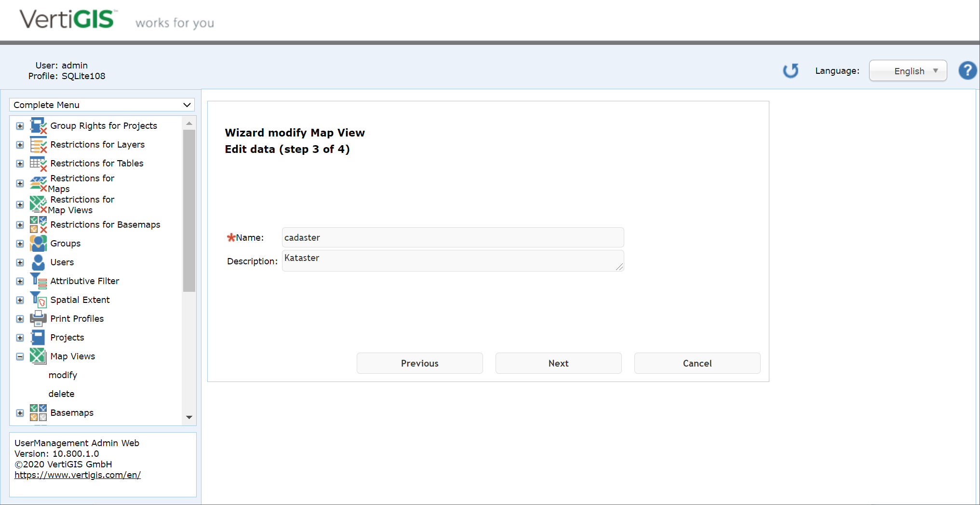Viewport: 980px width, 505px height.
Task: Click the Print Profiles printer icon
Action: click(x=38, y=318)
